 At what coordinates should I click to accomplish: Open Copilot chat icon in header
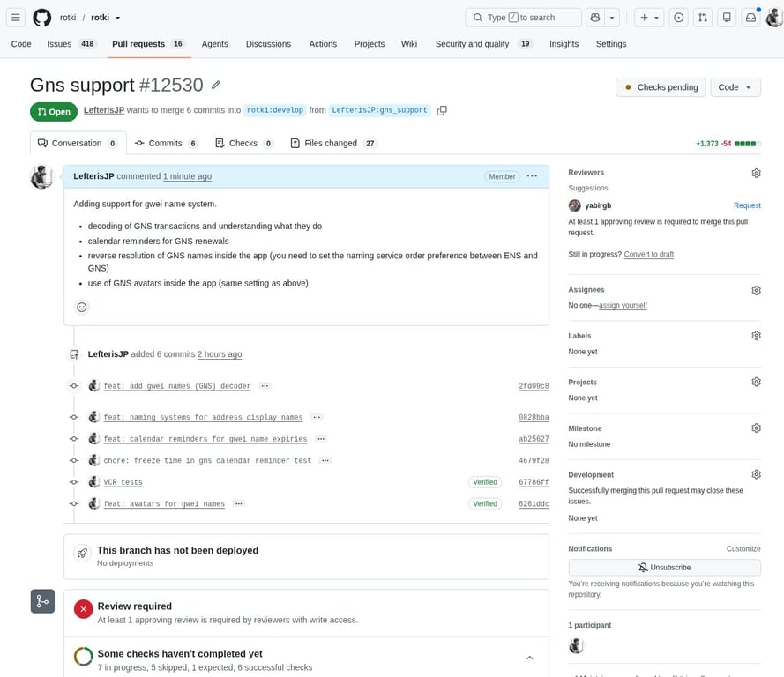click(595, 18)
